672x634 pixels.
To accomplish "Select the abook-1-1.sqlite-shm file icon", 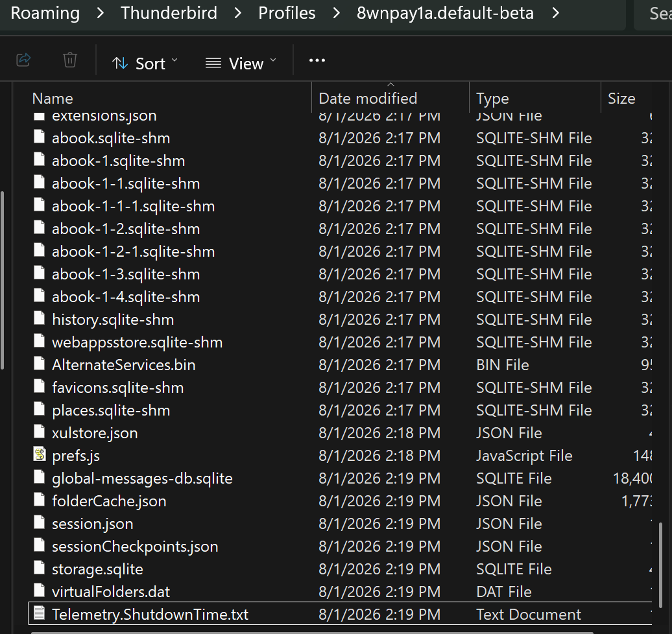I will point(40,183).
